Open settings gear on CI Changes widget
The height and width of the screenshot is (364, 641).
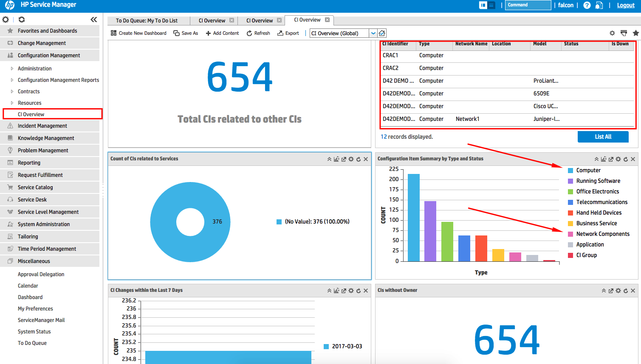(351, 291)
